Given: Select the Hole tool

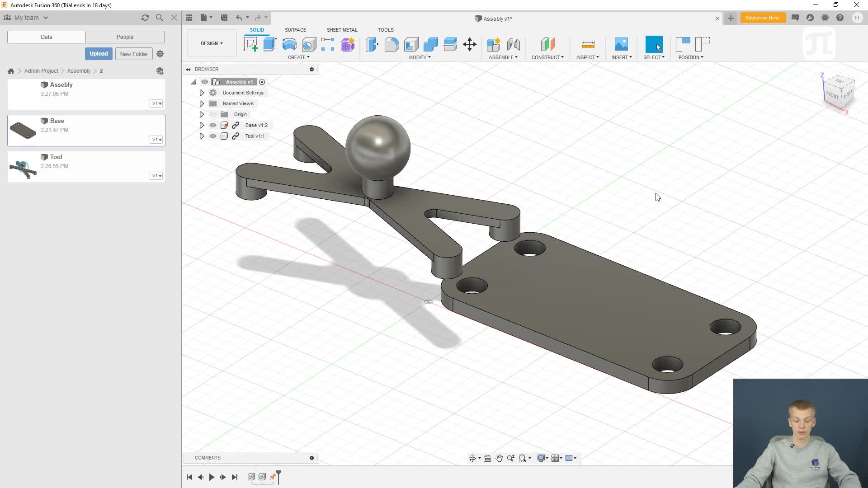Looking at the screenshot, I should pyautogui.click(x=309, y=44).
